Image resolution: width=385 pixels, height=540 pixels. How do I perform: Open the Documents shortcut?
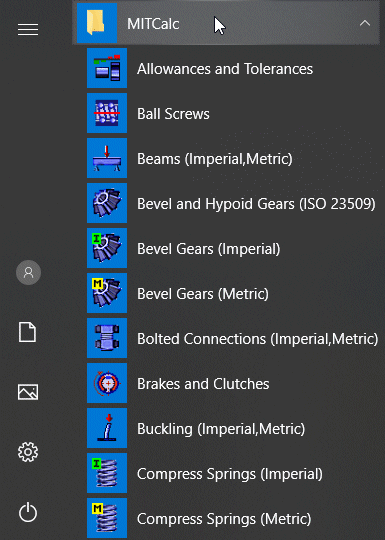point(28,332)
